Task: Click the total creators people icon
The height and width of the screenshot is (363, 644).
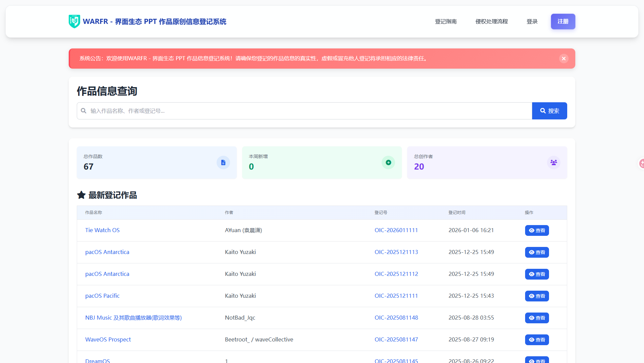Action: [x=553, y=162]
